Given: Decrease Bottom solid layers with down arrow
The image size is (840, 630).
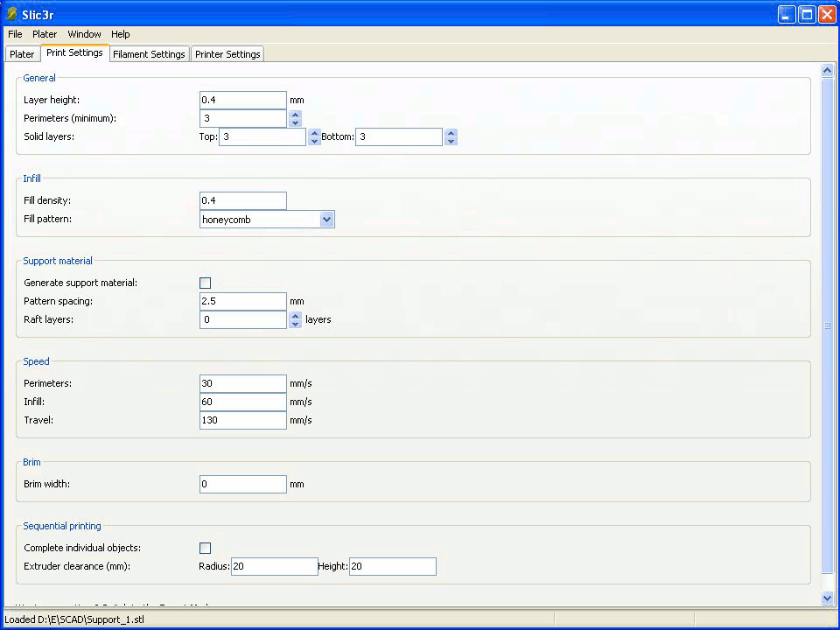Looking at the screenshot, I should [451, 142].
